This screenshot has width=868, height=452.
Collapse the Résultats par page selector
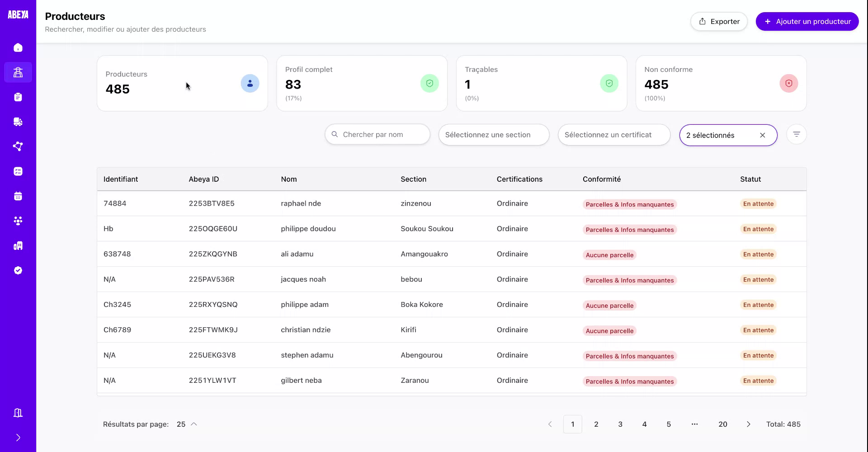(x=194, y=424)
